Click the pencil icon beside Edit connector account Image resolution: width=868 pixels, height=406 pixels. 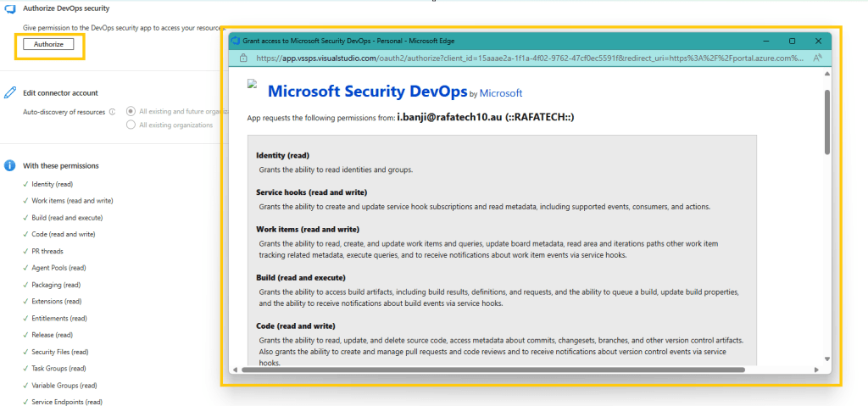tap(10, 92)
